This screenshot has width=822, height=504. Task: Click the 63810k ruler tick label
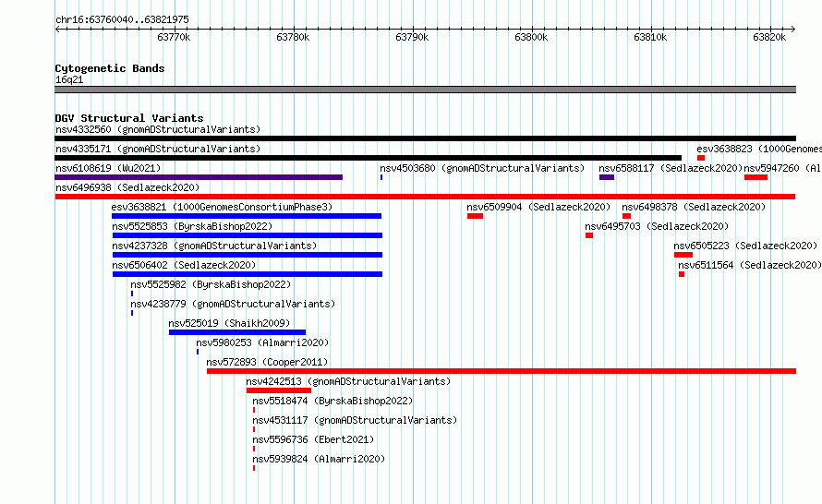650,37
